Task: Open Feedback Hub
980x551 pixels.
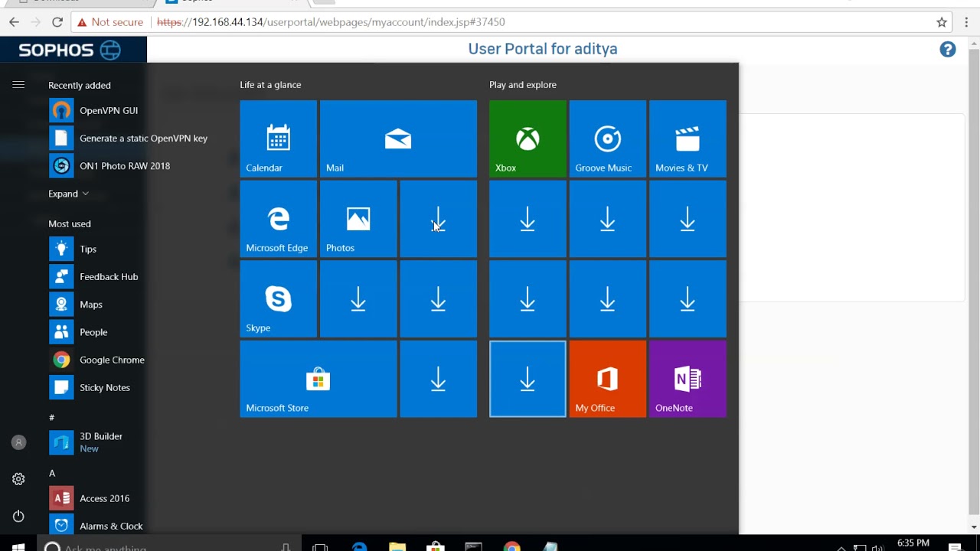Action: [x=96, y=276]
